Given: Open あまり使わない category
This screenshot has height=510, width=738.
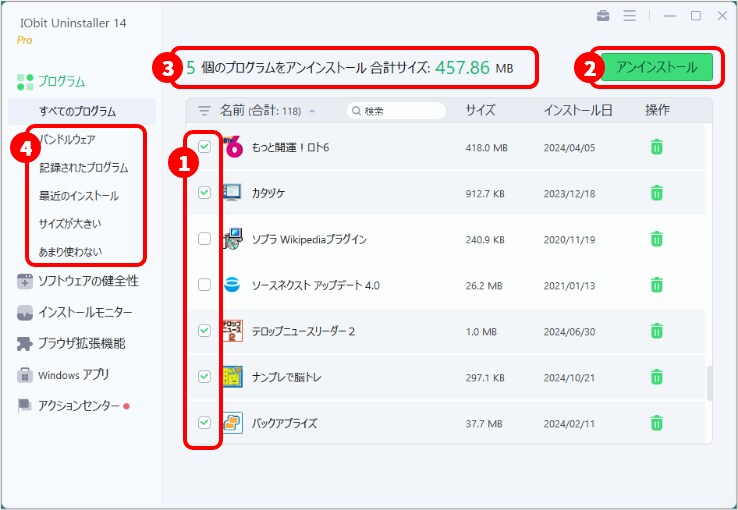Looking at the screenshot, I should tap(70, 252).
